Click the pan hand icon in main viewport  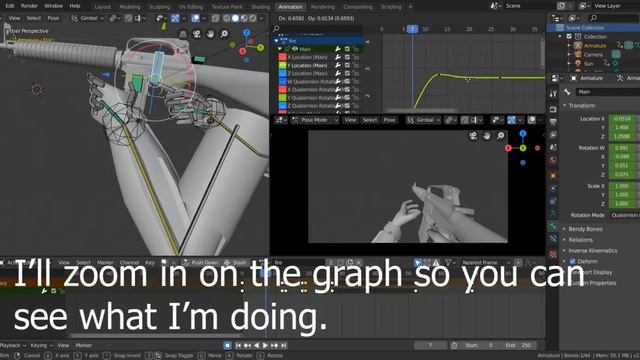[x=210, y=34]
